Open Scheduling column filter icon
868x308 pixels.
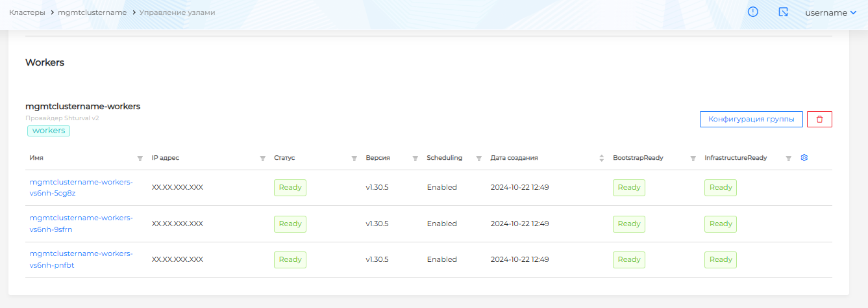(479, 158)
